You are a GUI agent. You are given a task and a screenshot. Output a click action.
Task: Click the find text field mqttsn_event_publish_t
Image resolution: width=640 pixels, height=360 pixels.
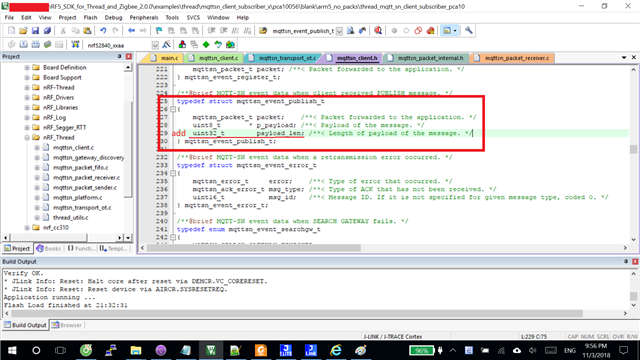(x=303, y=31)
